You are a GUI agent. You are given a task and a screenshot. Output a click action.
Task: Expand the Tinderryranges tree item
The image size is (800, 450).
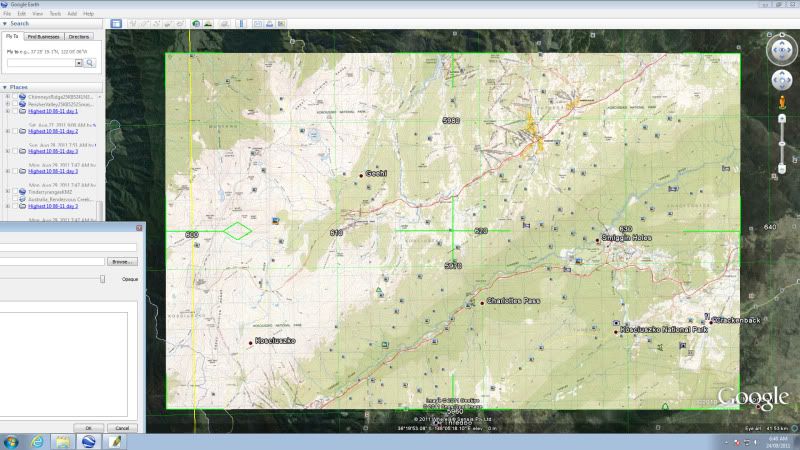click(8, 192)
